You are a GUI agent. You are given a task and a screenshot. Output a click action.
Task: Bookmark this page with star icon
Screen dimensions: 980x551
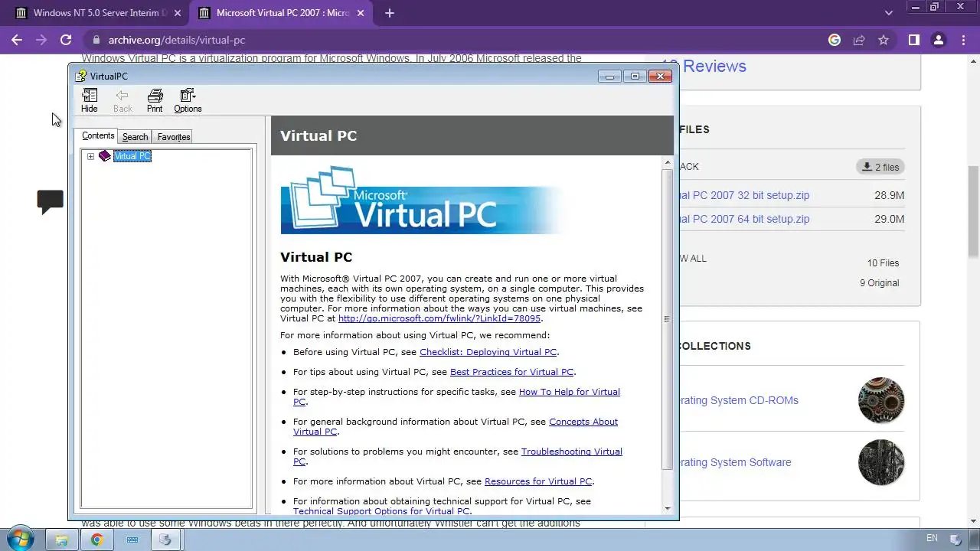pos(884,40)
